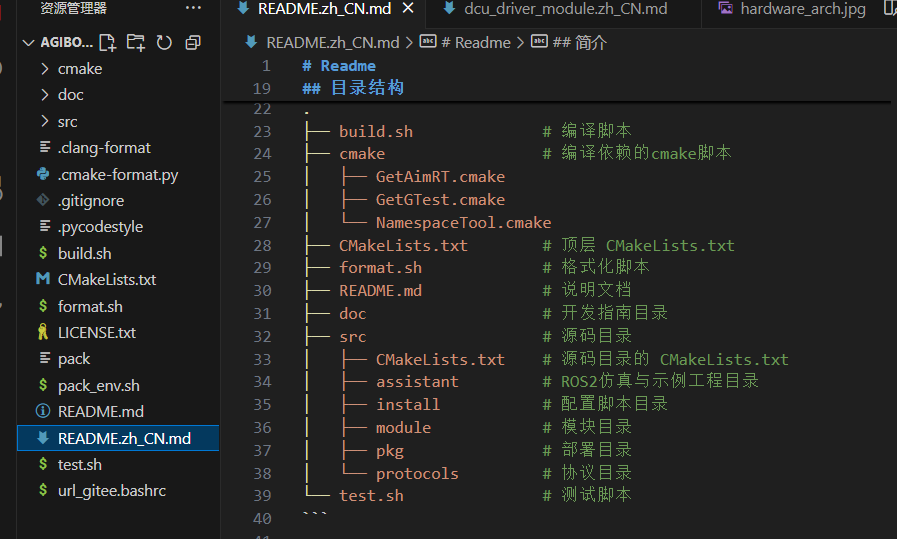The image size is (897, 539).
Task: Open the preview icon at tab bar's right edge
Action: pos(890,9)
